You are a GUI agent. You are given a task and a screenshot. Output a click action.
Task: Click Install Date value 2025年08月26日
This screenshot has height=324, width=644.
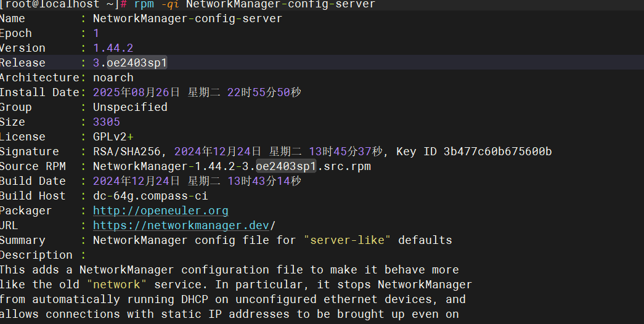(x=136, y=92)
